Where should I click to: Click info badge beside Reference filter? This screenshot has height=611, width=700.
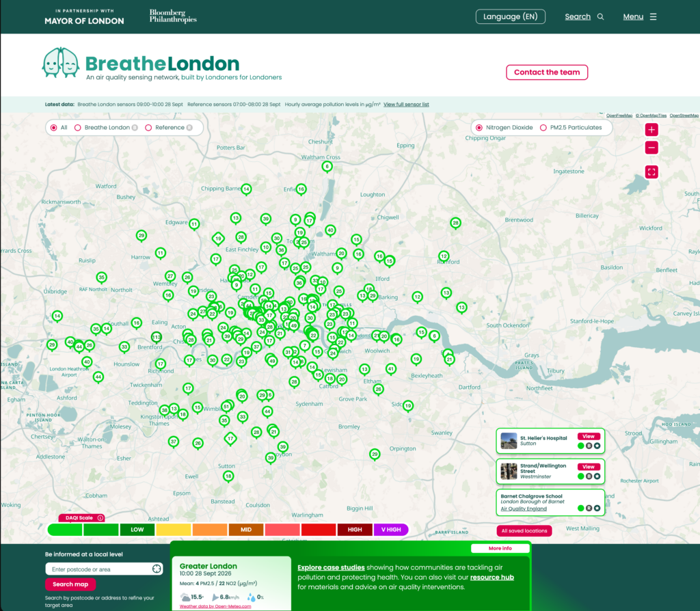pos(189,128)
